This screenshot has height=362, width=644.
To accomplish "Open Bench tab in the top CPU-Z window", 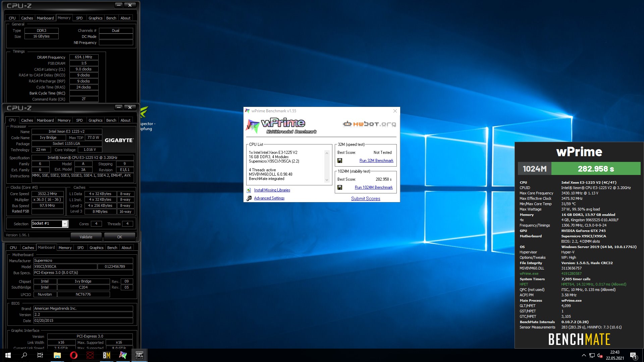I will 111,18.
